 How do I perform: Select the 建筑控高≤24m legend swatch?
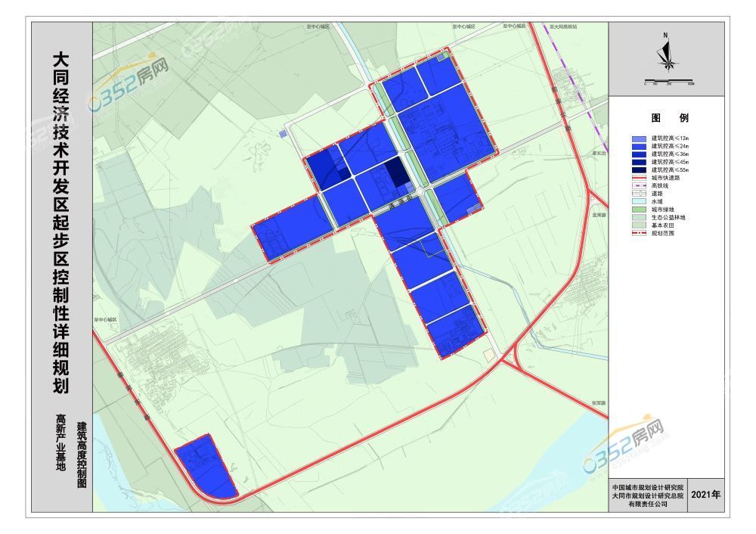coord(639,147)
